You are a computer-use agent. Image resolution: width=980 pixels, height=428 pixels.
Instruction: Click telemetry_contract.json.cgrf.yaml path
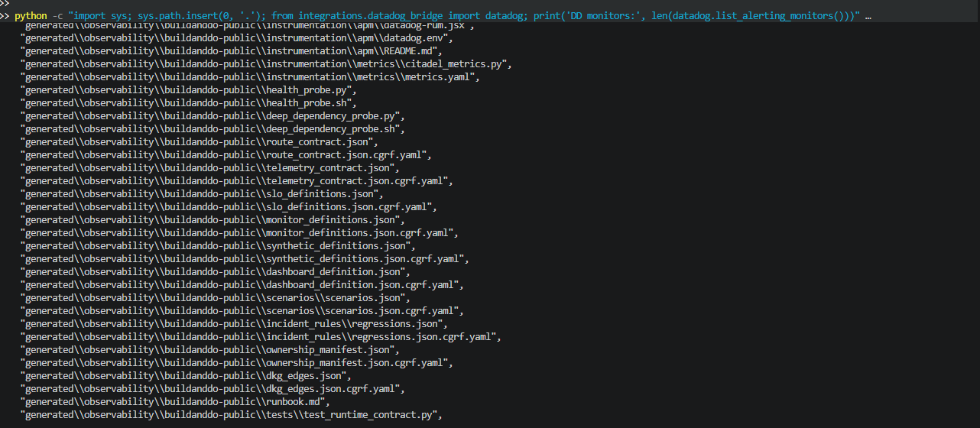click(237, 181)
